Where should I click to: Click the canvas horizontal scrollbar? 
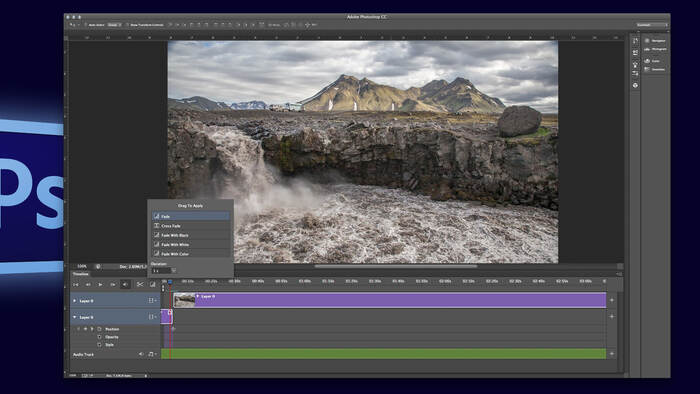pos(396,266)
